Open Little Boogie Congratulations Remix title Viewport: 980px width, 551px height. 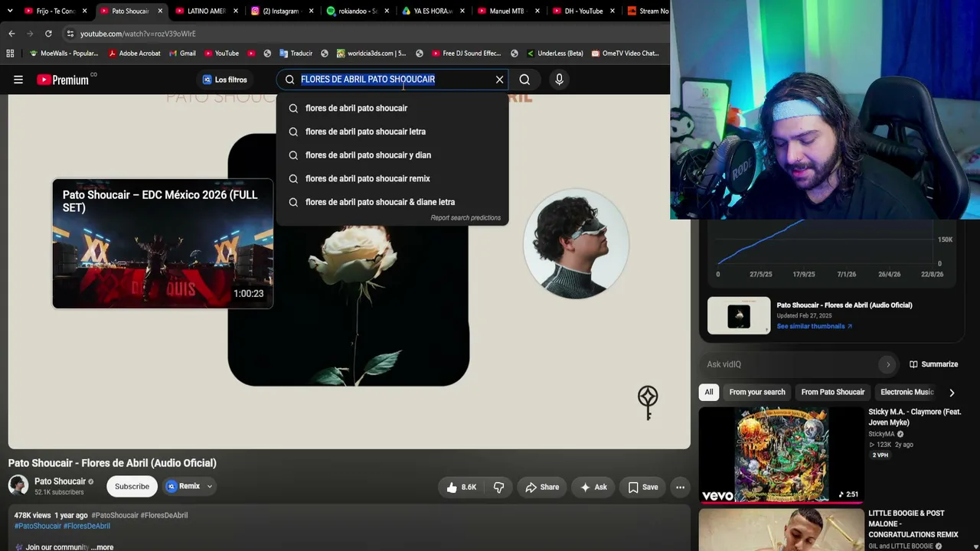(x=913, y=524)
